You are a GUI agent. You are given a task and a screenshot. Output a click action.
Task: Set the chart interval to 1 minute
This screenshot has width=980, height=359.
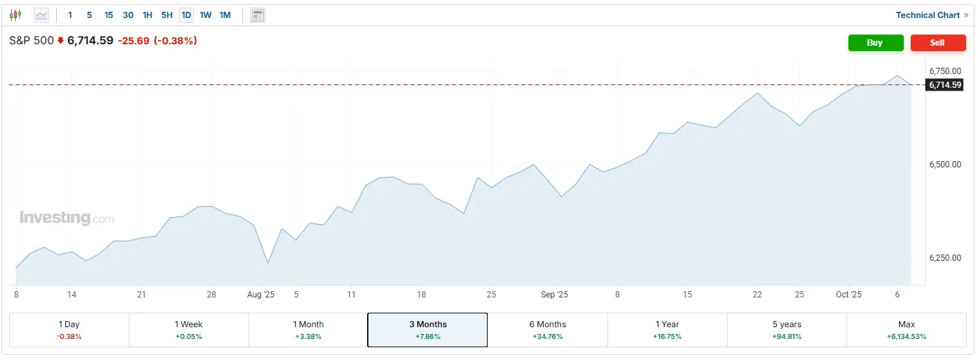tap(70, 15)
